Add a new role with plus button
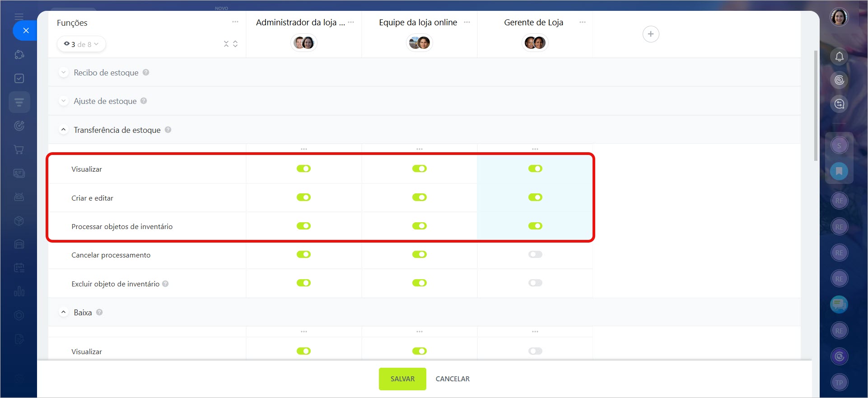Screen dimensions: 868x398 click(651, 34)
